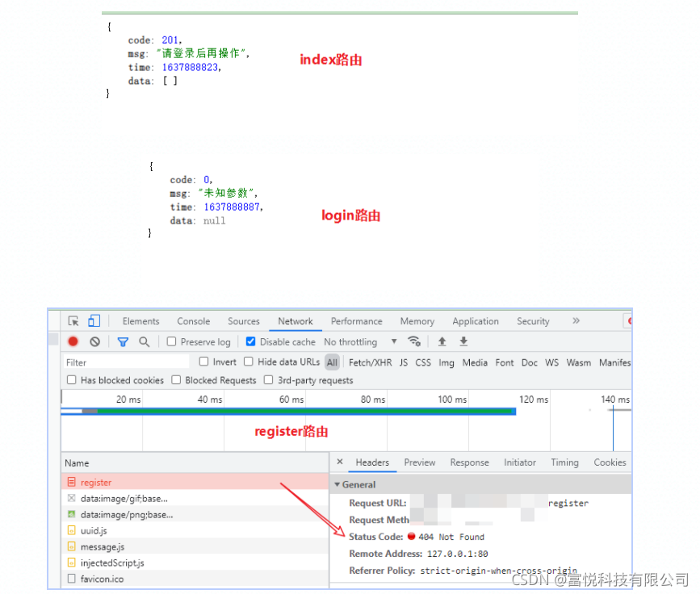Open the network filter funnel icon
Screen dimensions: 700x594
point(123,341)
